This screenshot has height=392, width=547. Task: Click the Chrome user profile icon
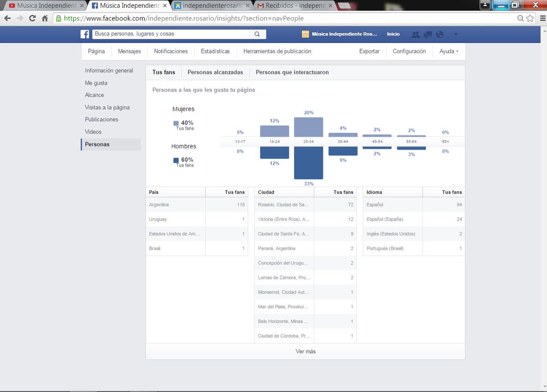[485, 5]
